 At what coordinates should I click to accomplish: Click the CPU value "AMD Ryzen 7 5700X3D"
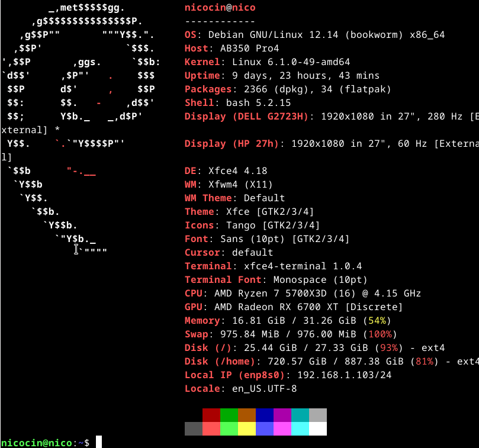271,294
